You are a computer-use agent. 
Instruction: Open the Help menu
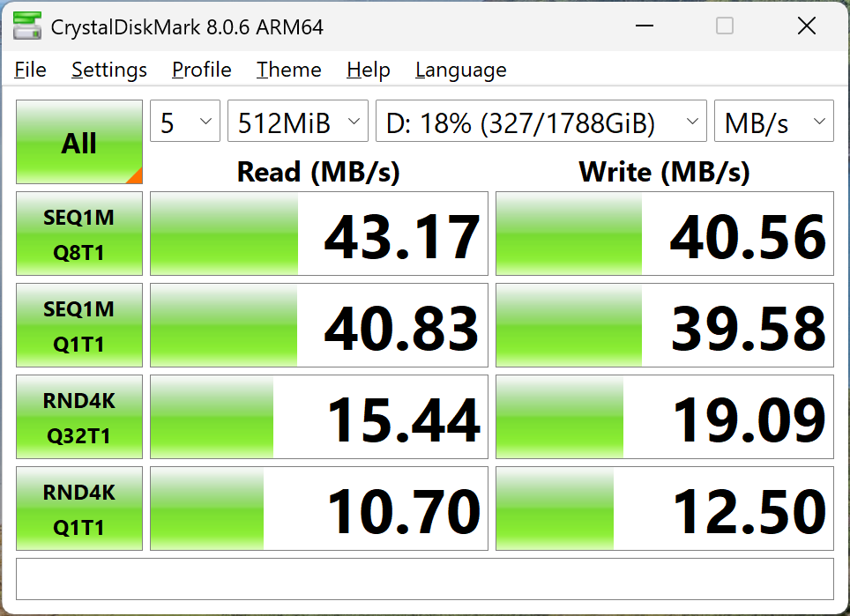coord(368,70)
